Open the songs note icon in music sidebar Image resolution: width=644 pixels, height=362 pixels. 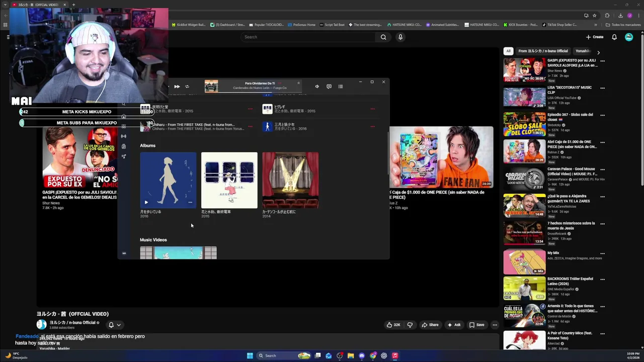click(x=124, y=156)
